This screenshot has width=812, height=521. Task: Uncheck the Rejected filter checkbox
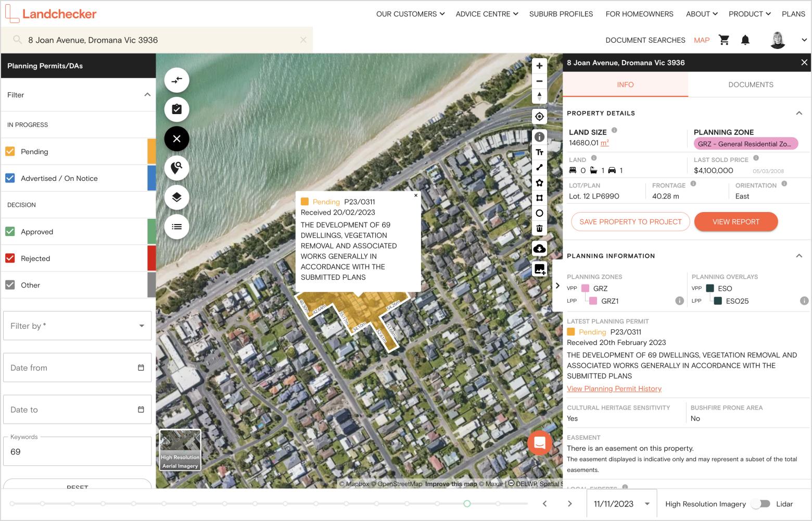coord(10,258)
